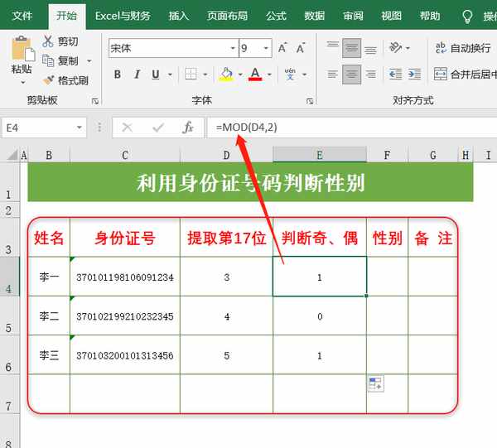This screenshot has height=448, width=497.
Task: Click the Cut scissors icon
Action: pyautogui.click(x=47, y=41)
